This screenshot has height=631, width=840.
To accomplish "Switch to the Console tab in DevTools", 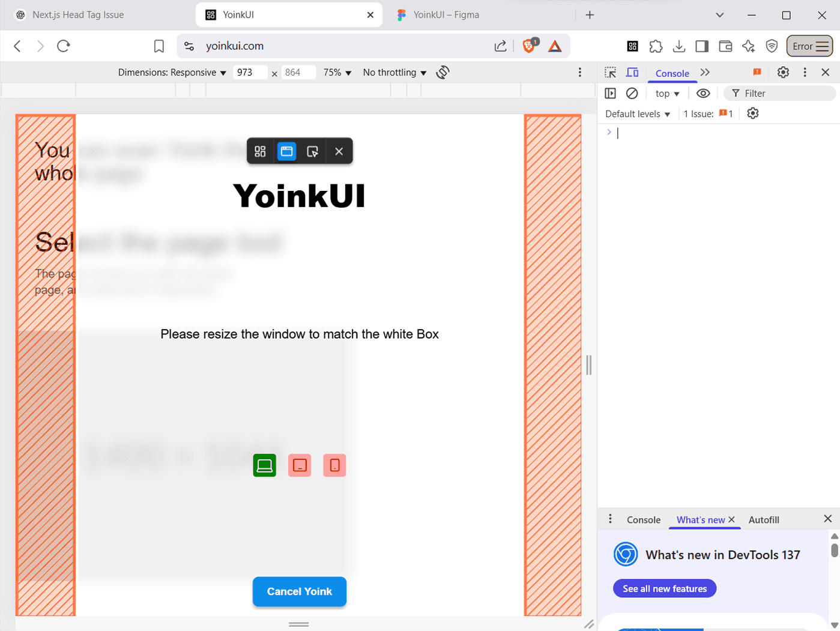I will [x=672, y=73].
